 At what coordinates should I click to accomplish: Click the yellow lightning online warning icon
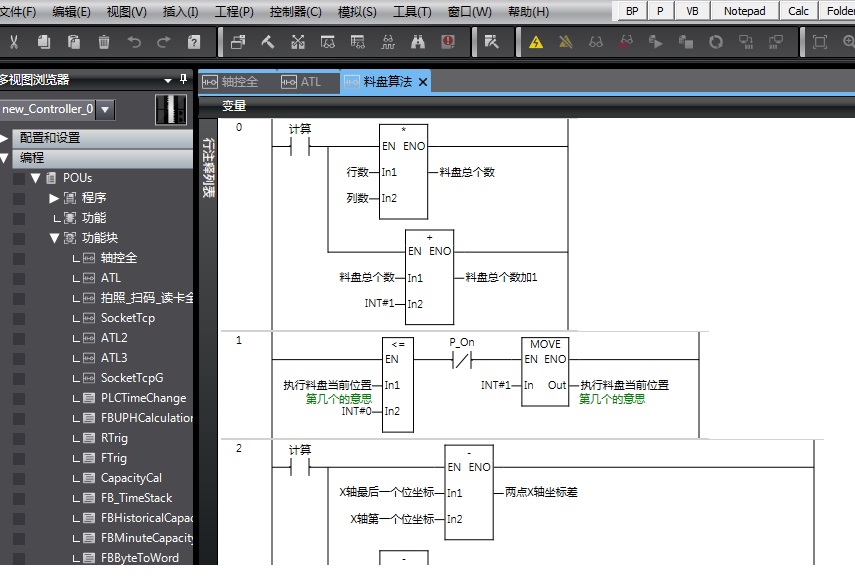click(536, 42)
